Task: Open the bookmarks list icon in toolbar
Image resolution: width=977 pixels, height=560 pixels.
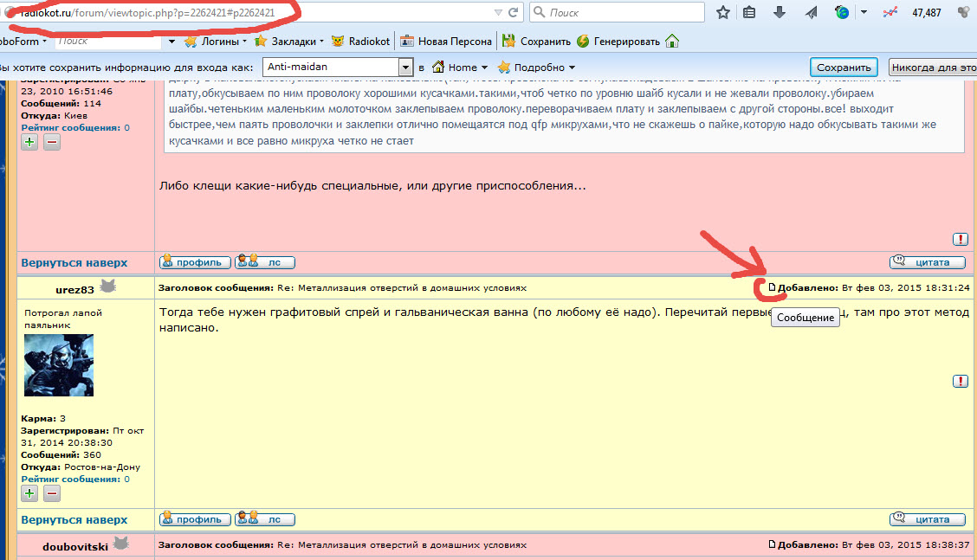Action: [x=749, y=12]
